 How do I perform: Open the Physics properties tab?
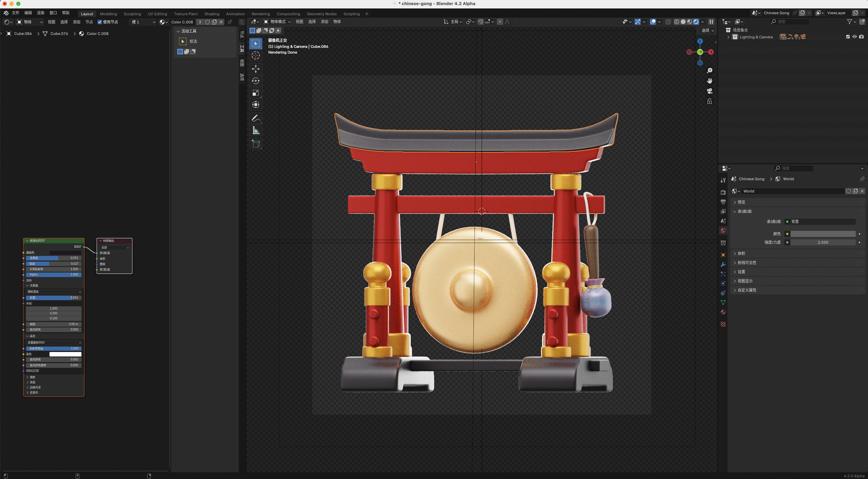click(723, 283)
